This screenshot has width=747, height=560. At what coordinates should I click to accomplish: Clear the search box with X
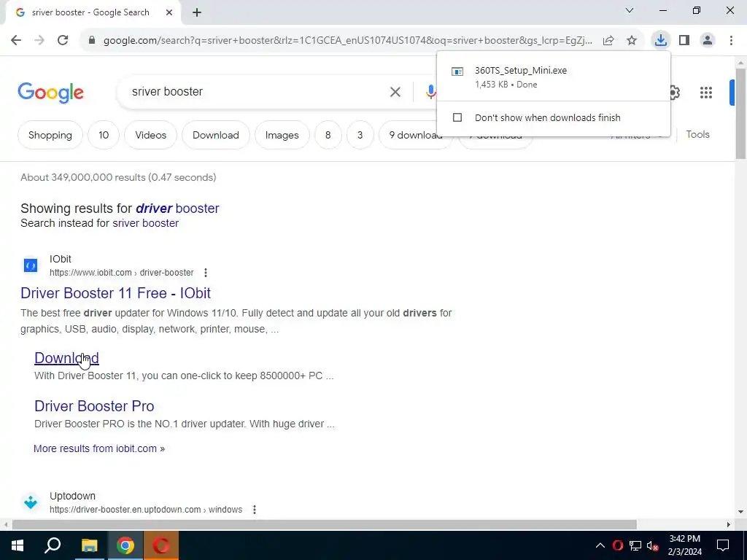[395, 92]
